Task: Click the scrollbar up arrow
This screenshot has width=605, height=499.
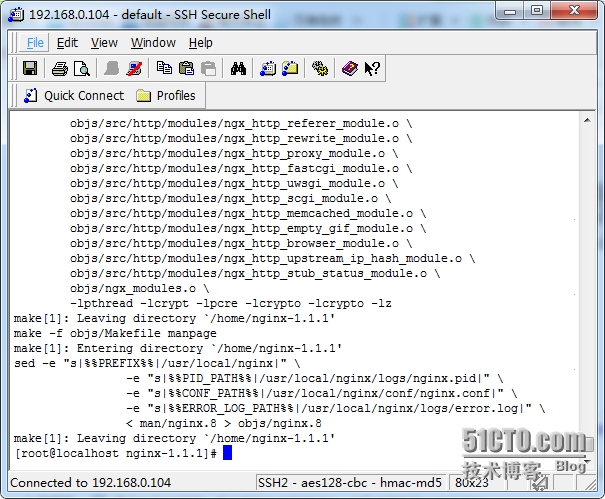Action: coord(587,121)
